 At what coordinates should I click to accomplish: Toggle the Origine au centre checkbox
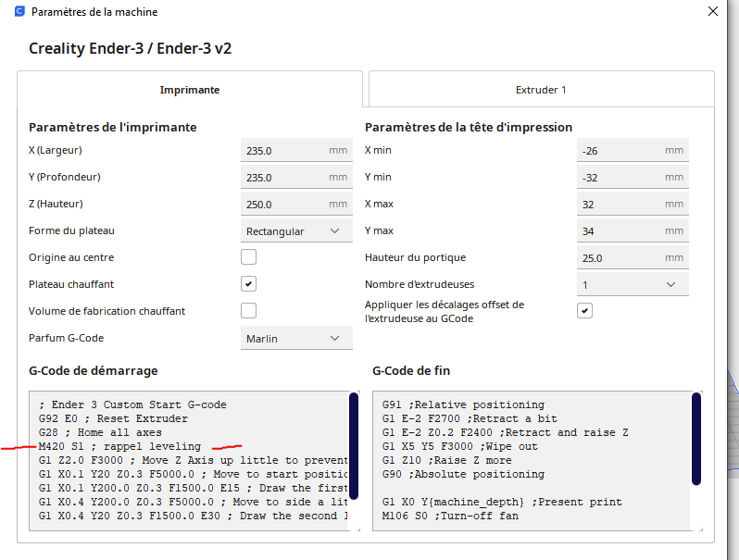coord(248,257)
